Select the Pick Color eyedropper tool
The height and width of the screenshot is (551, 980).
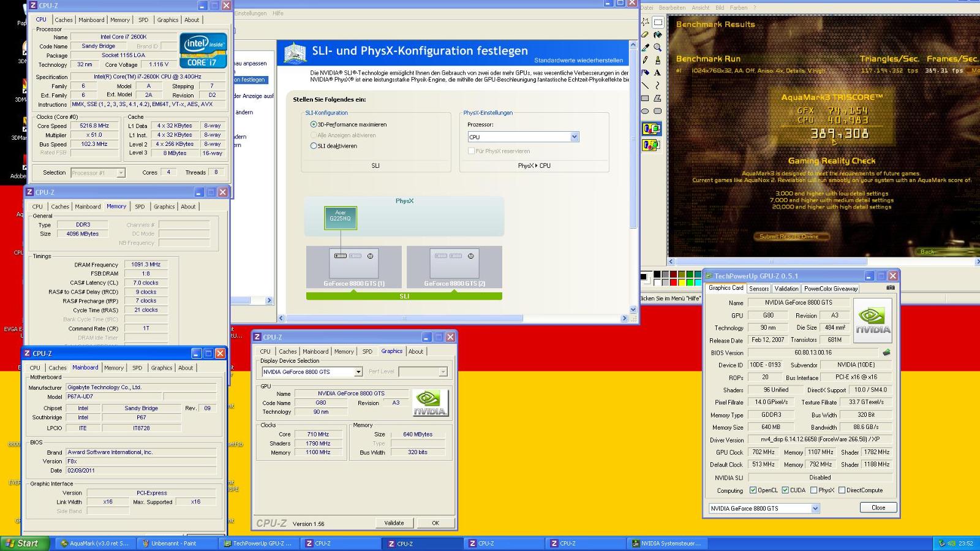click(x=645, y=47)
